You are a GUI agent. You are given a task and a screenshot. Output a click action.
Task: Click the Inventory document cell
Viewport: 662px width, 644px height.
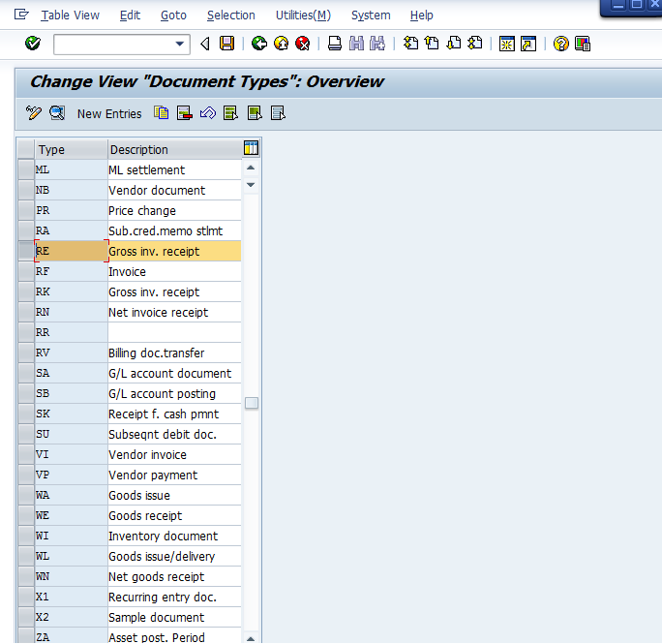pyautogui.click(x=174, y=536)
